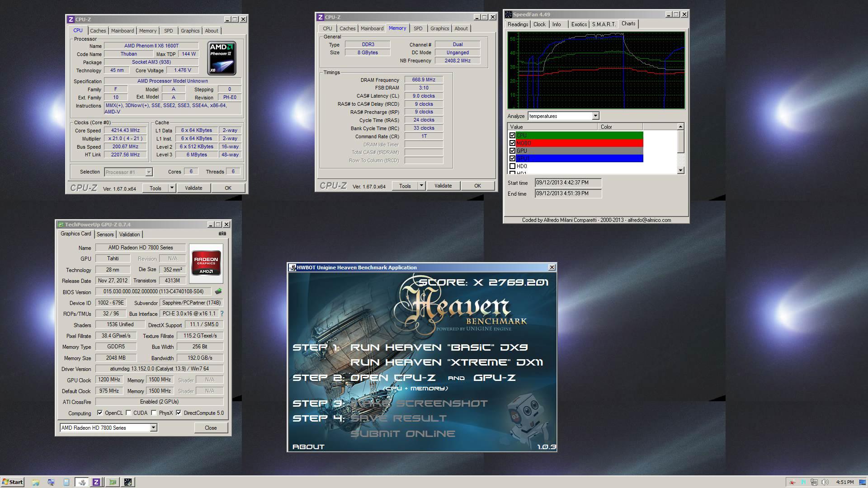The image size is (868, 488).
Task: Click Run Heaven "Basic" DX9
Action: pos(439,347)
